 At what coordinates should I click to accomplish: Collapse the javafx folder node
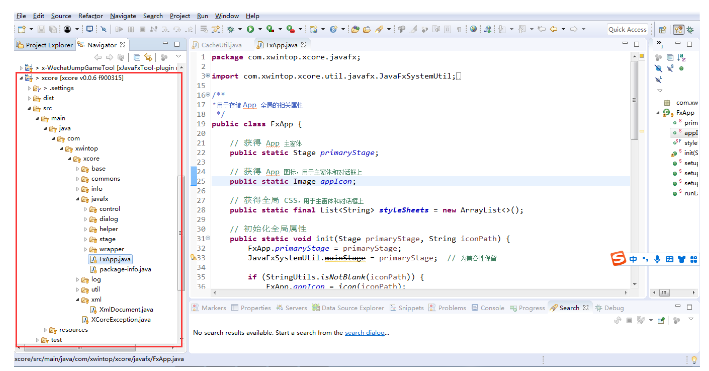(77, 199)
